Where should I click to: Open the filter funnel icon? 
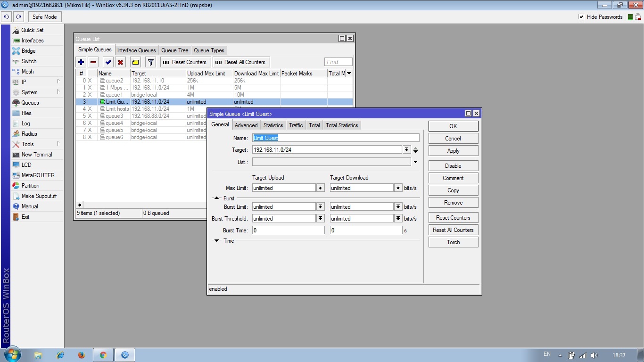tap(150, 62)
